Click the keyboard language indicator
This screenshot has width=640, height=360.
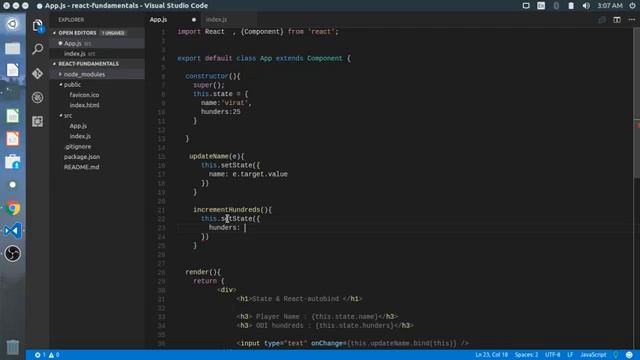coord(541,6)
